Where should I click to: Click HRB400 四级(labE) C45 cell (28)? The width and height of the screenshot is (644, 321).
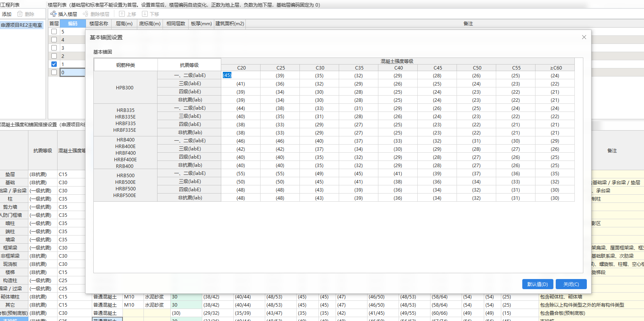(x=437, y=157)
